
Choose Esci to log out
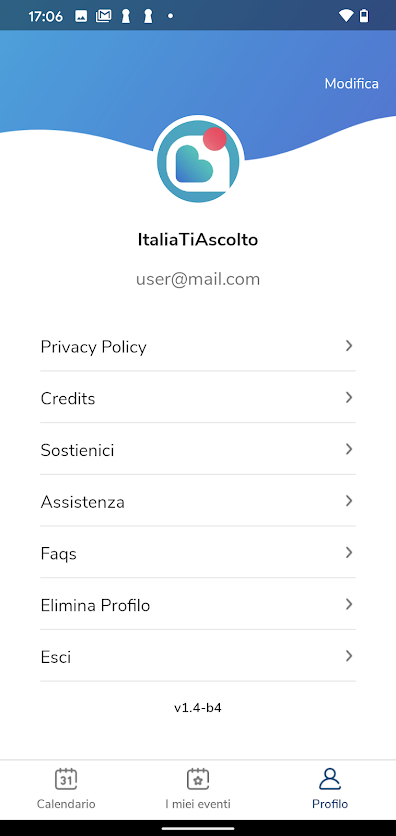click(198, 656)
